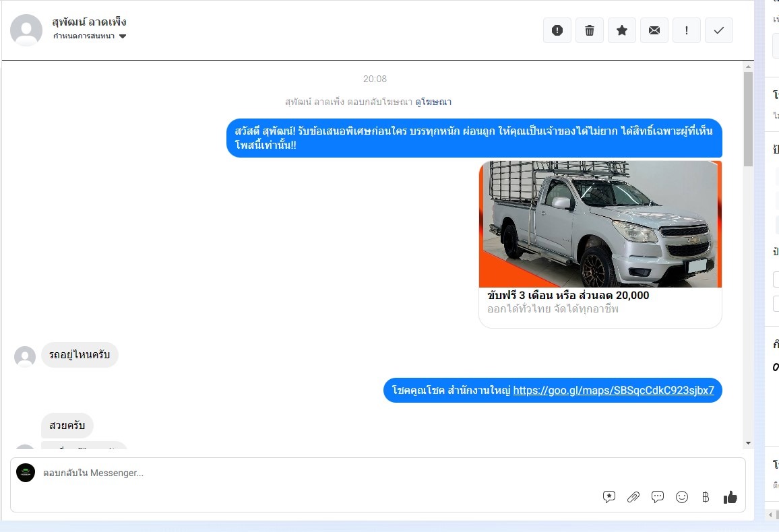Open the quick message bubble icon
The image size is (779, 532).
coord(657,497)
